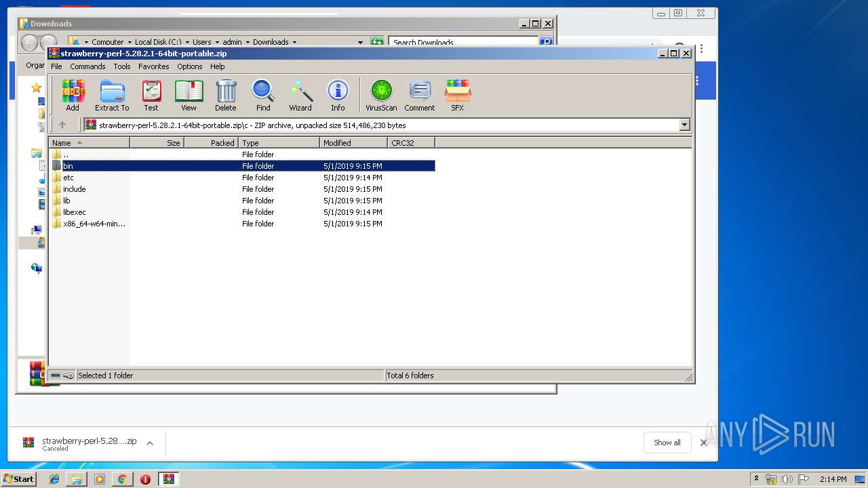Open the Find magnifier tool
The width and height of the screenshot is (868, 488).
tap(263, 96)
